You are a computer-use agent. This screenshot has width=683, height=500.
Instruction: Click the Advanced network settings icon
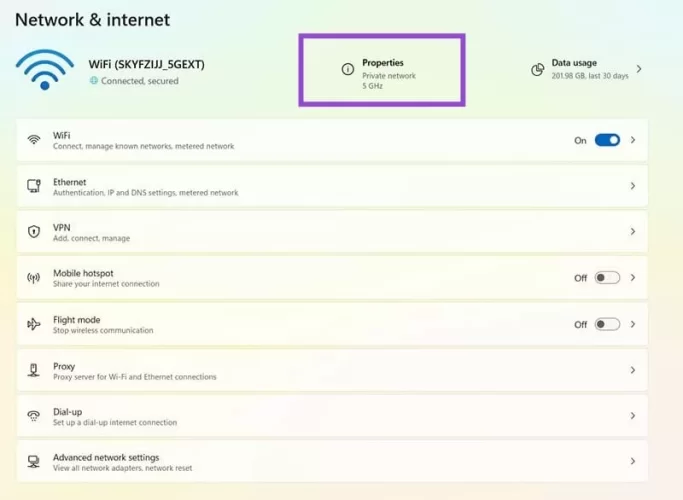34,462
